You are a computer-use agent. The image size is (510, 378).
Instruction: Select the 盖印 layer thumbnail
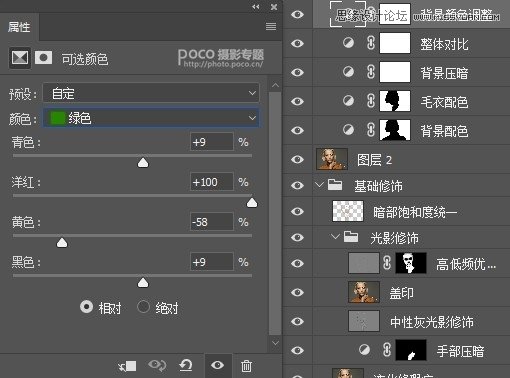coord(364,292)
